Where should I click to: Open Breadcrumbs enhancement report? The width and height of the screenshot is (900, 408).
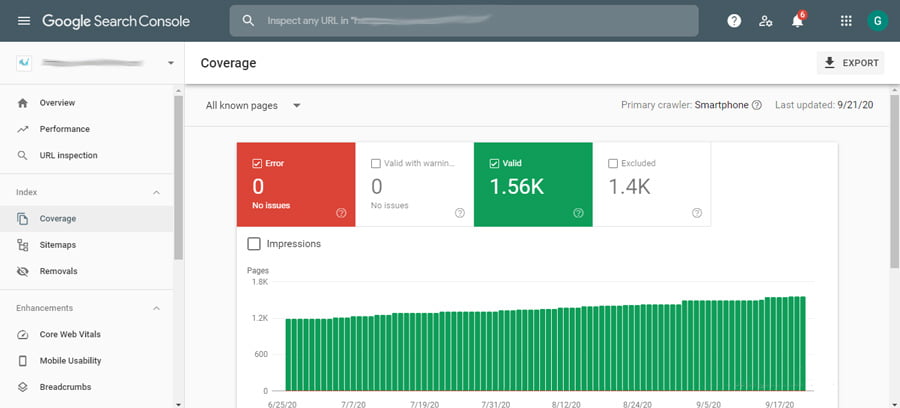87,387
